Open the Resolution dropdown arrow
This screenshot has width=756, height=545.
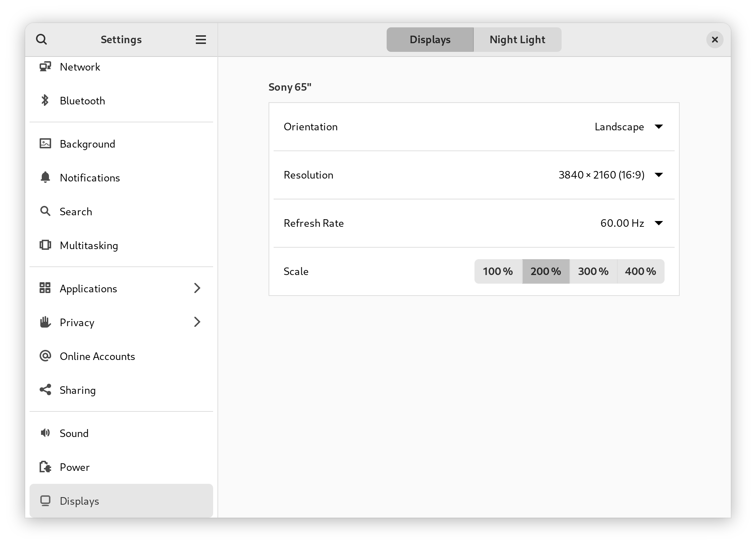(x=659, y=175)
